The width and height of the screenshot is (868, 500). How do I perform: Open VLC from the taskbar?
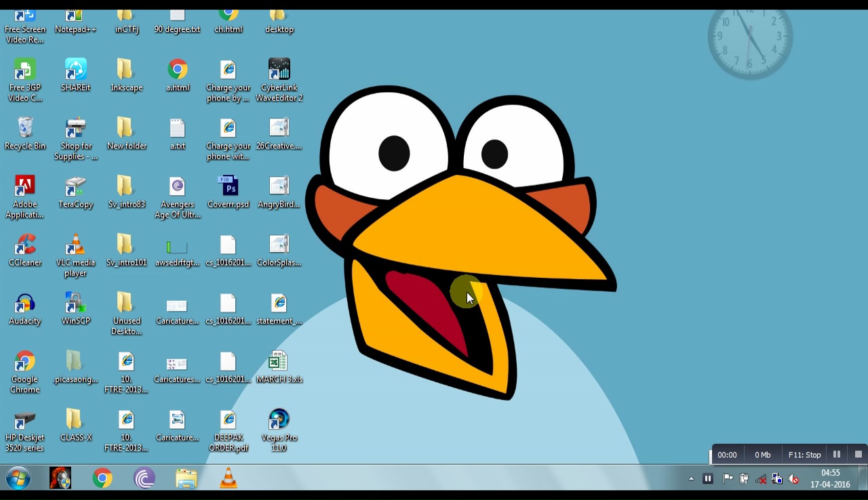(229, 478)
